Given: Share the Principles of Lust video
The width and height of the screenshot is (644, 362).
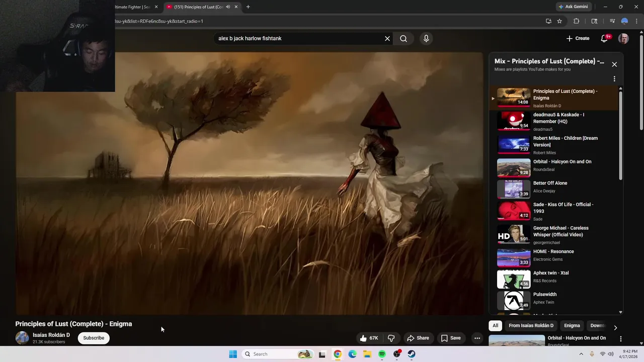Looking at the screenshot, I should [x=418, y=338].
